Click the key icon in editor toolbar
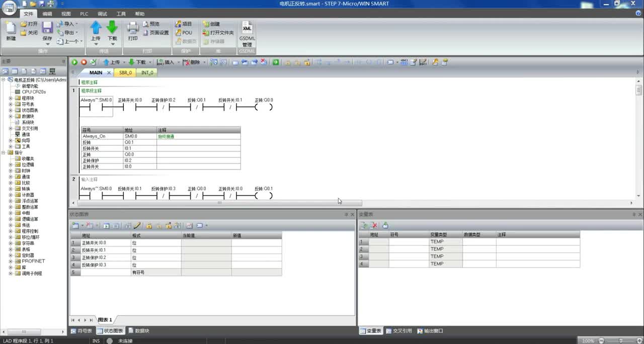The height and width of the screenshot is (344, 644). tap(436, 62)
